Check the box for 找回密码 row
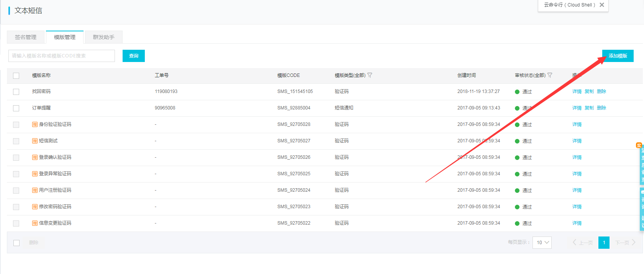The image size is (644, 274). click(16, 92)
